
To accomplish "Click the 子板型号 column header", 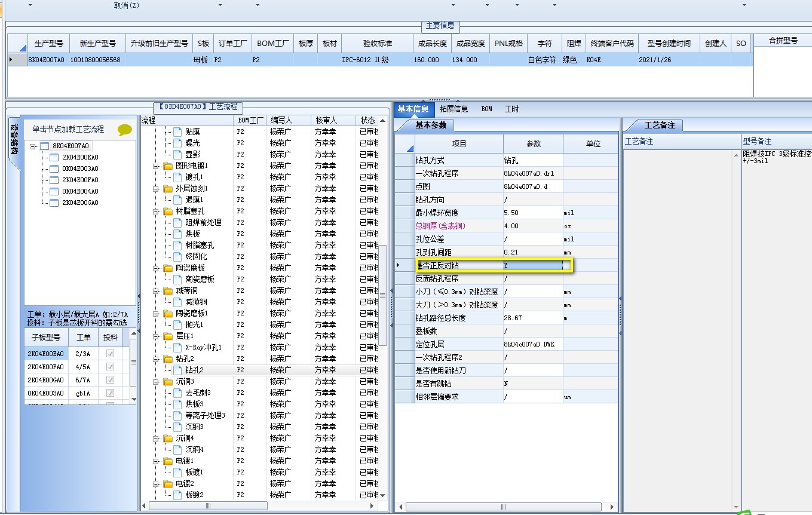I will click(46, 338).
